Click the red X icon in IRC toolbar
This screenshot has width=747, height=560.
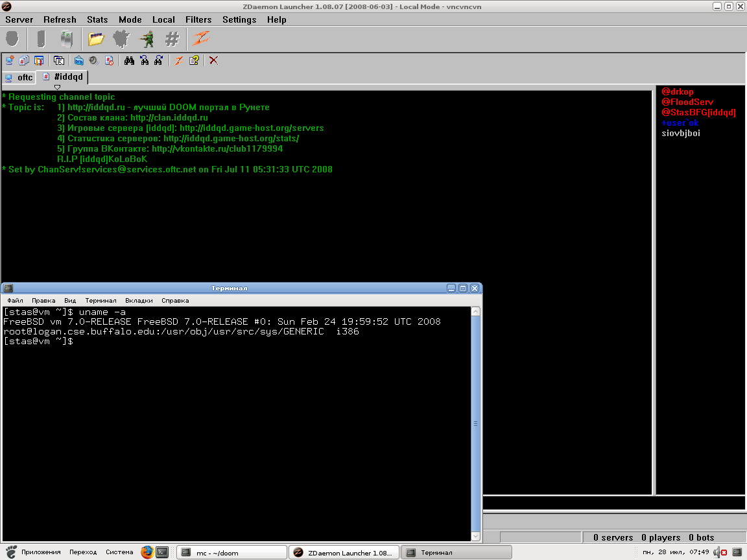(213, 60)
